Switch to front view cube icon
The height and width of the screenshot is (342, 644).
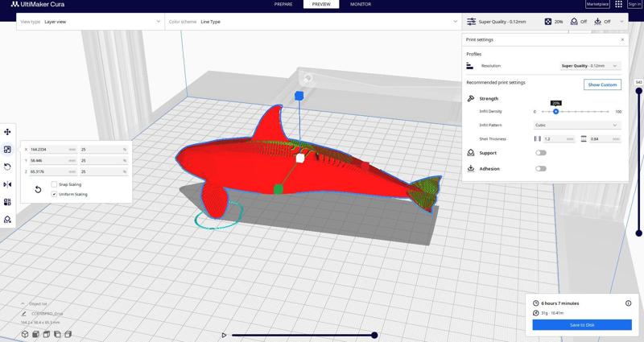click(x=35, y=334)
